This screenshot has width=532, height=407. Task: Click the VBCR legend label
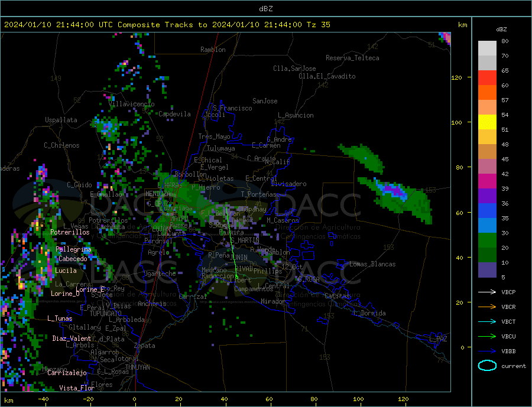pyautogui.click(x=508, y=307)
